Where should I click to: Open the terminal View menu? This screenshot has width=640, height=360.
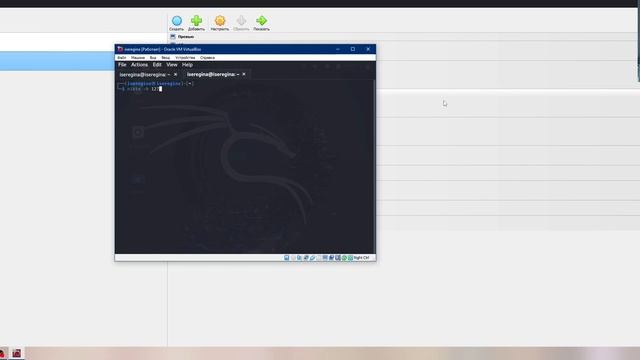click(172, 64)
